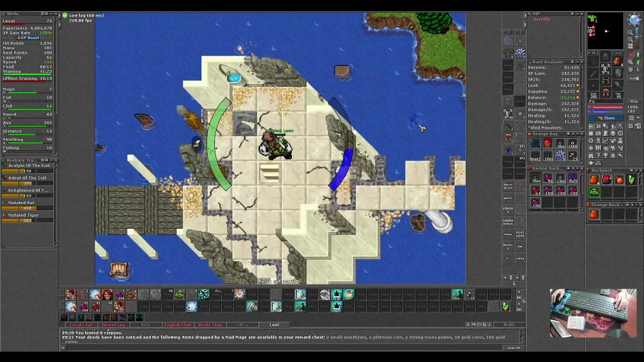Screen dimensions: 644x362
Task: Click the Stop button near the equipment
Action: tap(634, 102)
